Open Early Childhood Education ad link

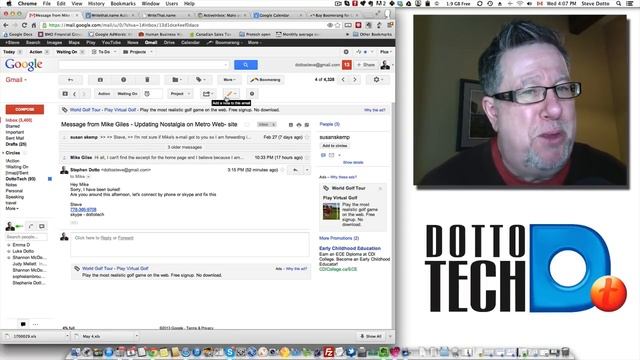pyautogui.click(x=350, y=248)
